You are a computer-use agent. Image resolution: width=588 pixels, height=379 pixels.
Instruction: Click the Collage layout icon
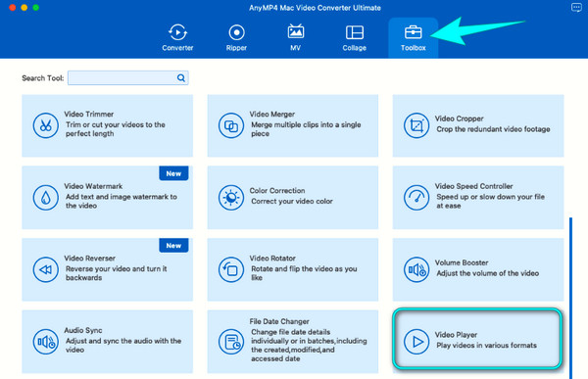click(355, 32)
